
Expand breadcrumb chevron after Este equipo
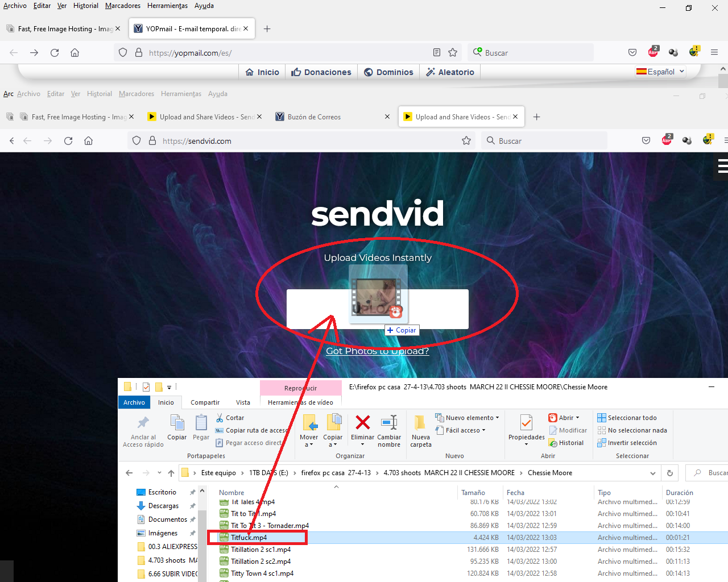pyautogui.click(x=242, y=473)
